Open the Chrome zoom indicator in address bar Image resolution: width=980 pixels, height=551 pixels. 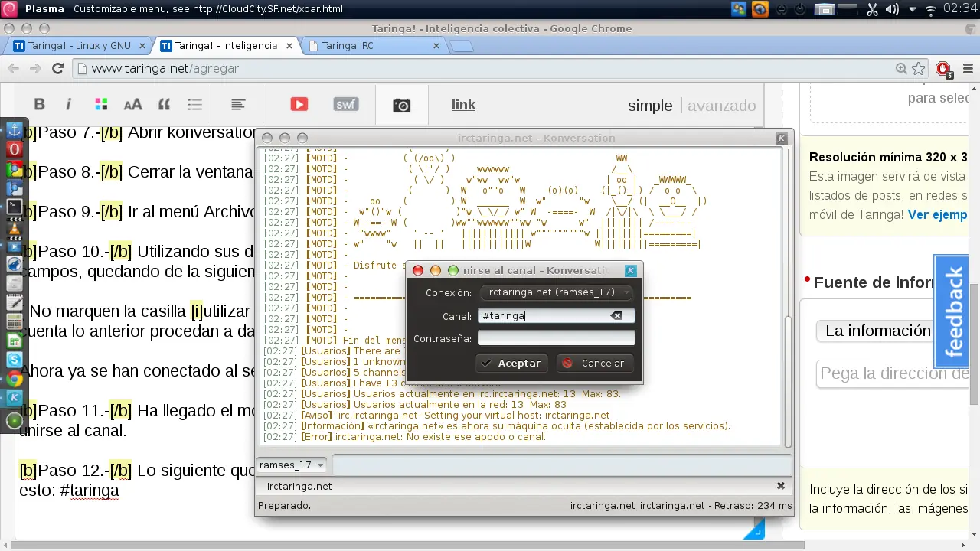pyautogui.click(x=901, y=68)
